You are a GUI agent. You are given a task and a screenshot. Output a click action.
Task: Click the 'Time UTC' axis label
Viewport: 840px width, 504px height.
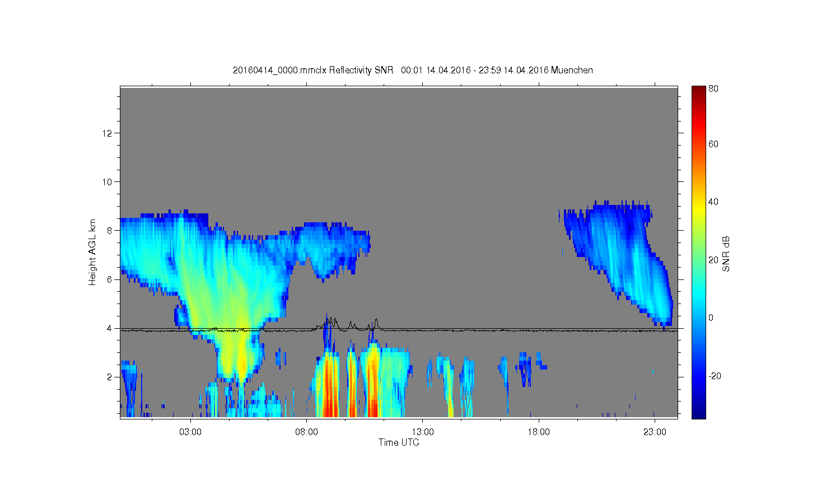pos(399,442)
